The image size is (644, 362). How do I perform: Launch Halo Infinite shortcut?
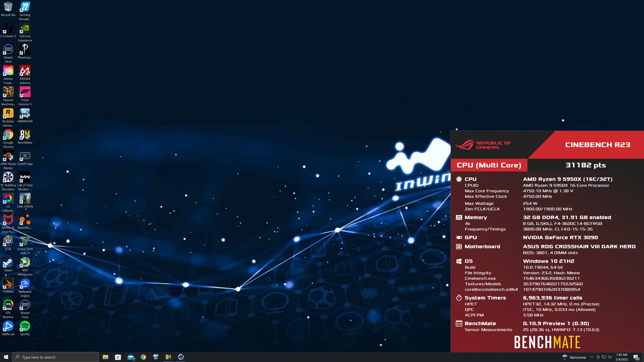25,201
